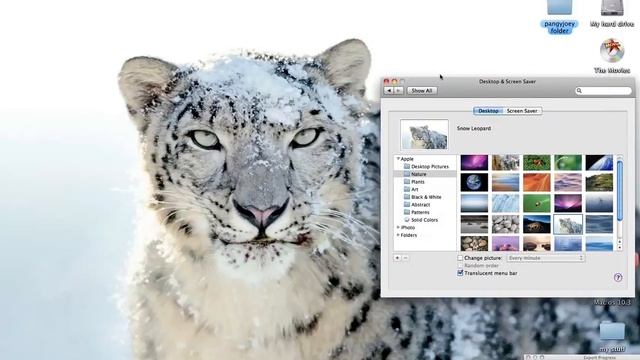This screenshot has width=640, height=360.
Task: Click the scrollbar down arrow in wallpaper grid
Action: (x=620, y=248)
